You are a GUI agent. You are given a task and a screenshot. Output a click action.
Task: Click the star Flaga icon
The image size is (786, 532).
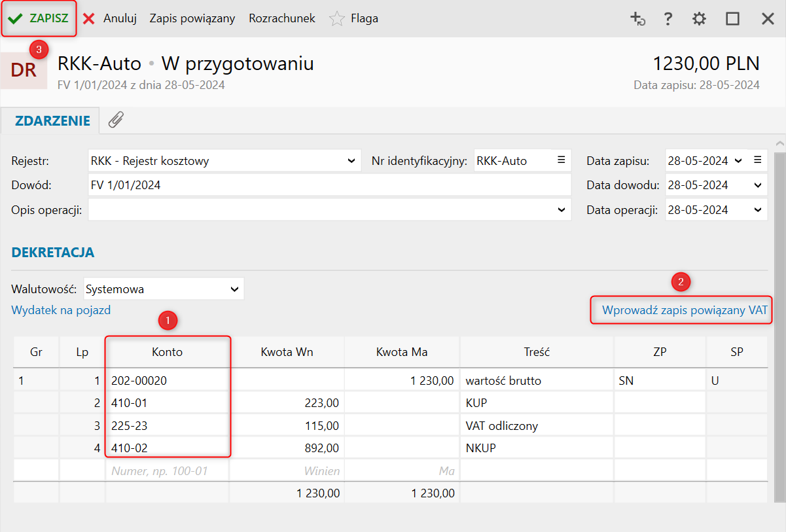[x=337, y=19]
